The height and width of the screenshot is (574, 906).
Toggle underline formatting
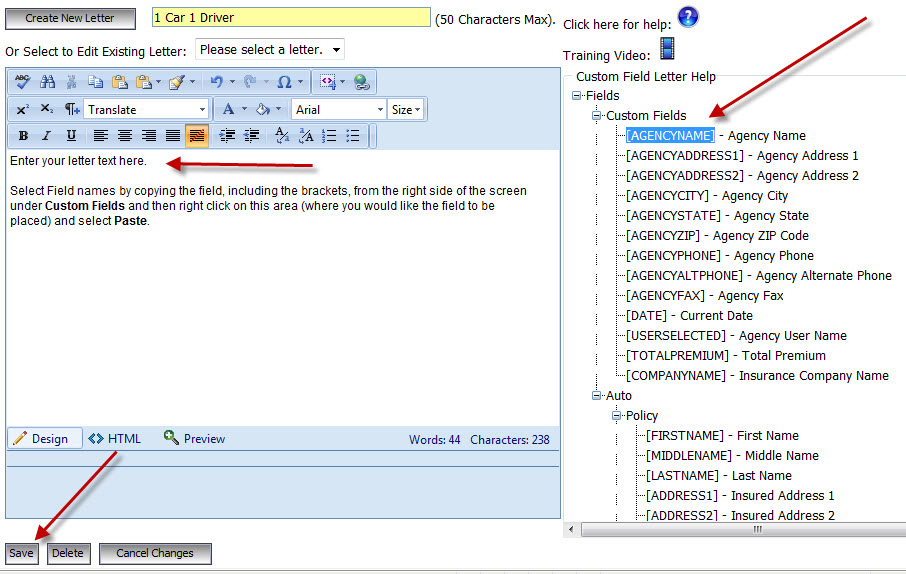point(70,136)
